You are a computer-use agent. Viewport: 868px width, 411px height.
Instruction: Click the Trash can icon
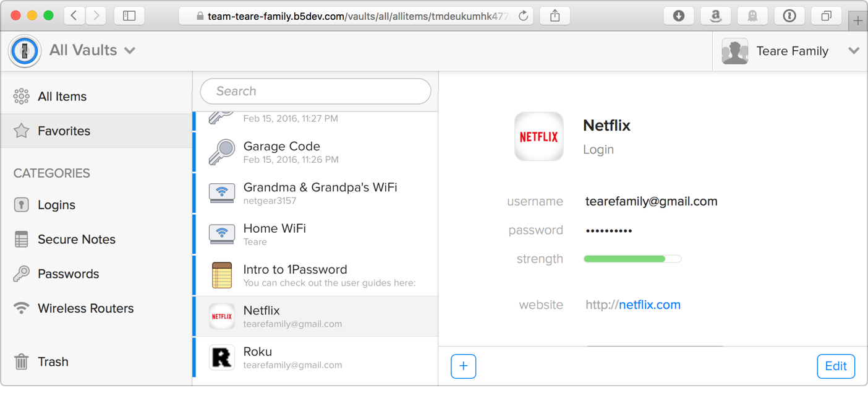point(22,361)
